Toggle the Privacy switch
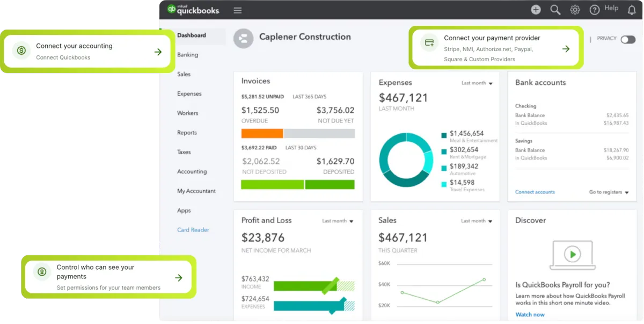This screenshot has width=644, height=324. [x=627, y=39]
